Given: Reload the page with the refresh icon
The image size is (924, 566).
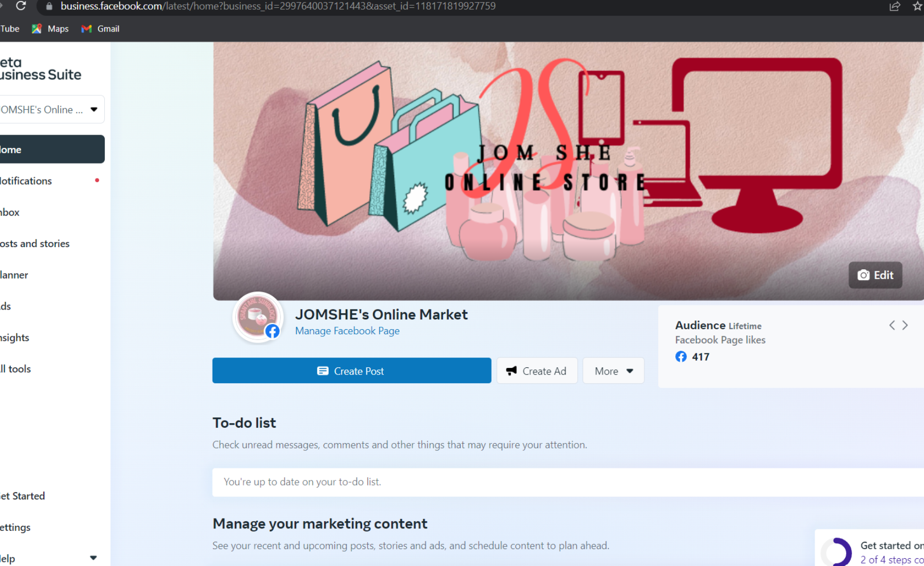Looking at the screenshot, I should point(21,6).
